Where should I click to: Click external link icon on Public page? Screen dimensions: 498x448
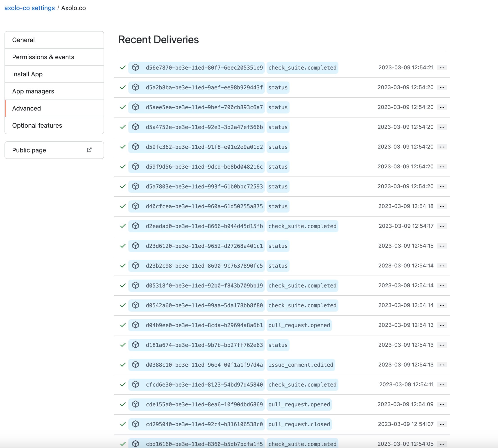(89, 150)
